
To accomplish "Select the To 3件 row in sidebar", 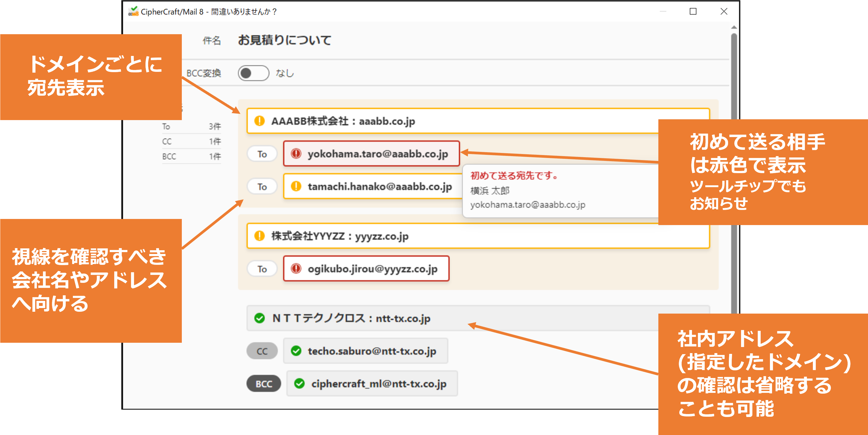I will click(x=191, y=126).
